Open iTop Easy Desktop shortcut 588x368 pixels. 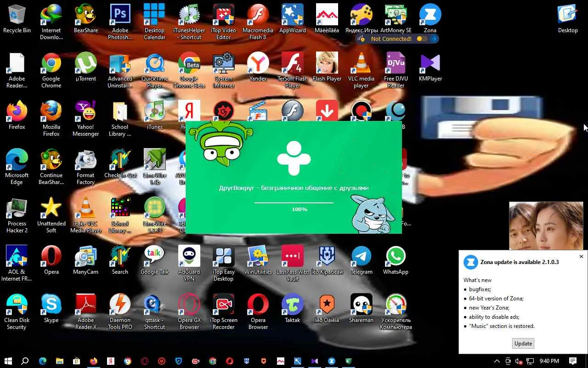click(x=224, y=264)
